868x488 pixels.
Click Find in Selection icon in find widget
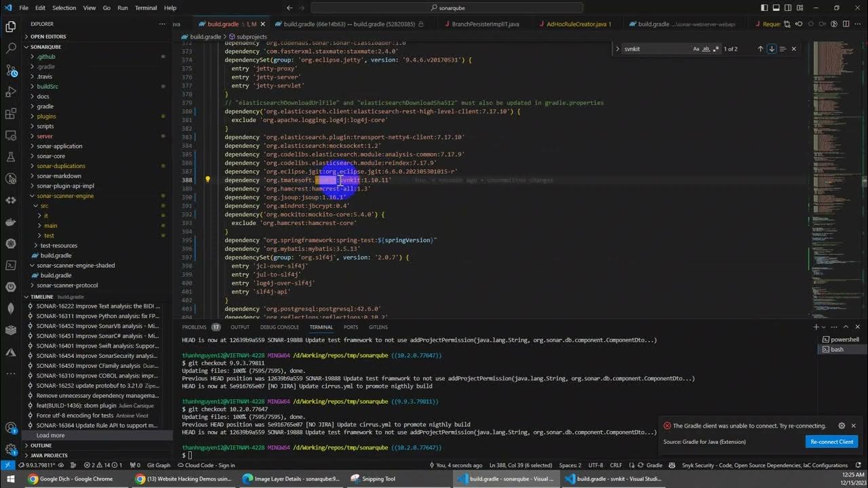click(783, 49)
